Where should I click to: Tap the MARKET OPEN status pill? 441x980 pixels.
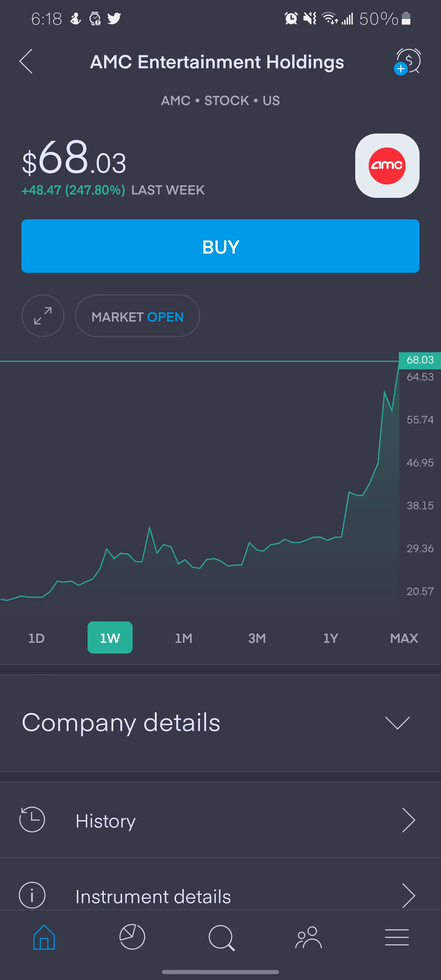(x=138, y=316)
